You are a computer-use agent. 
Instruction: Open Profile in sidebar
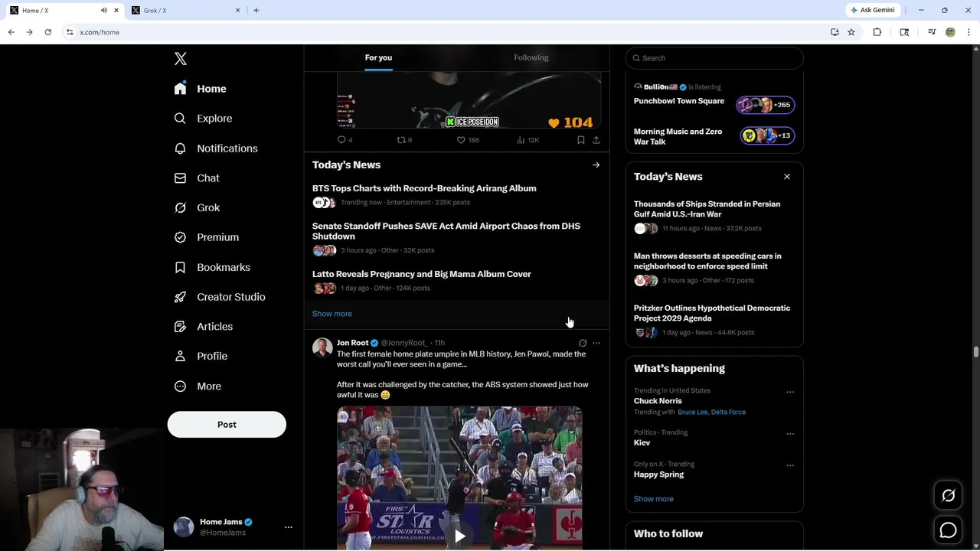pyautogui.click(x=201, y=356)
